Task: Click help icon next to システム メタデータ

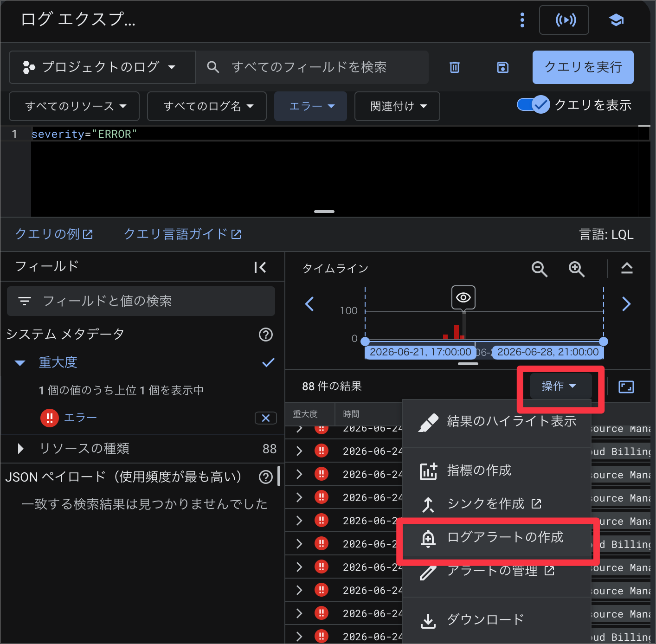Action: pos(266,335)
